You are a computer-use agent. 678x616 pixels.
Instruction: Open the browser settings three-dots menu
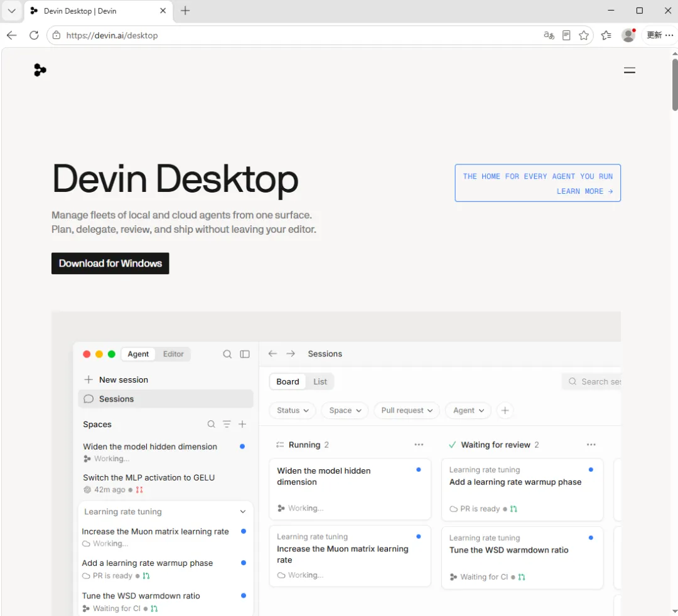pyautogui.click(x=669, y=35)
